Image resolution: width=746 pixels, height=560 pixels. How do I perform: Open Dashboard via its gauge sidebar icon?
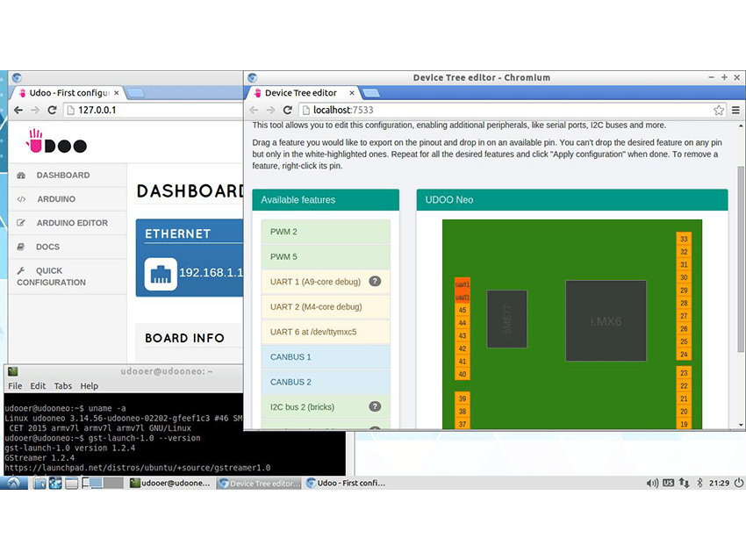[x=21, y=175]
